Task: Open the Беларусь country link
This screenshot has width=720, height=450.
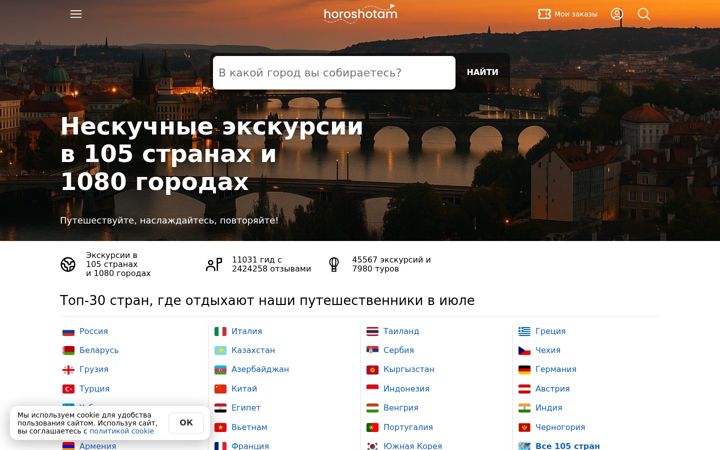Action: (99, 350)
